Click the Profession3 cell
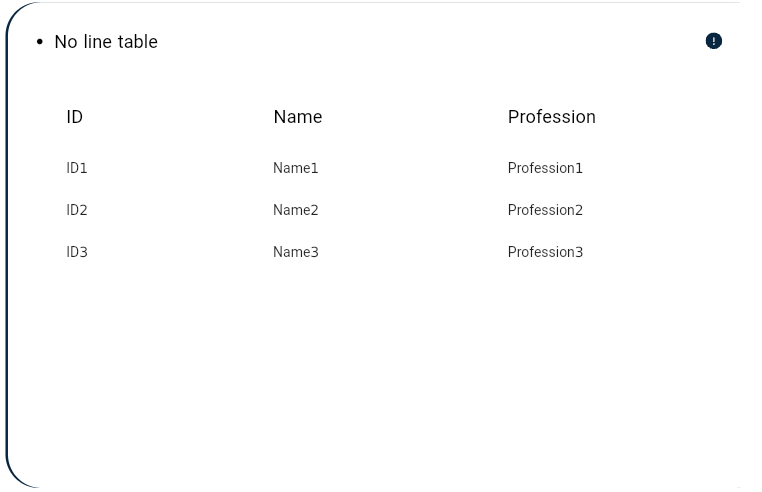The height and width of the screenshot is (492, 762). point(545,252)
